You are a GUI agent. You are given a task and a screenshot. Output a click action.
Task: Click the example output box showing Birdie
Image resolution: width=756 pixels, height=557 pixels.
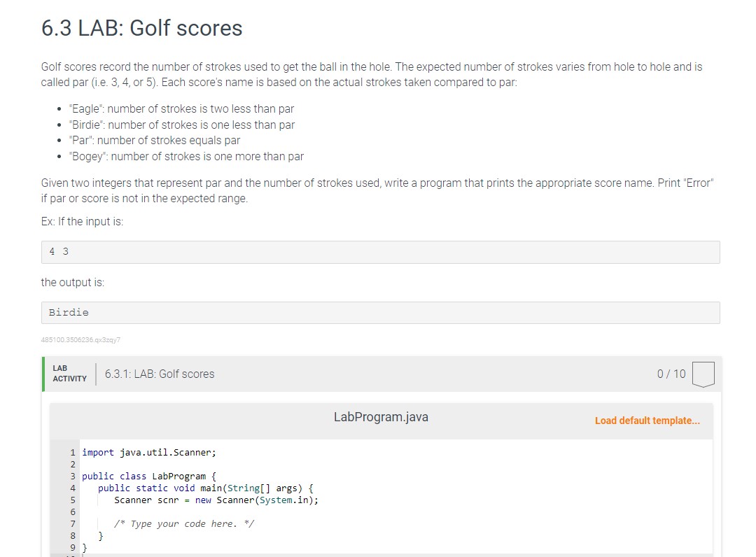pyautogui.click(x=380, y=313)
